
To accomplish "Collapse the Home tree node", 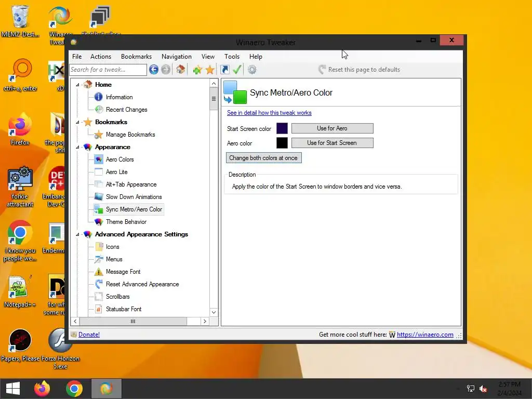I will coord(77,85).
